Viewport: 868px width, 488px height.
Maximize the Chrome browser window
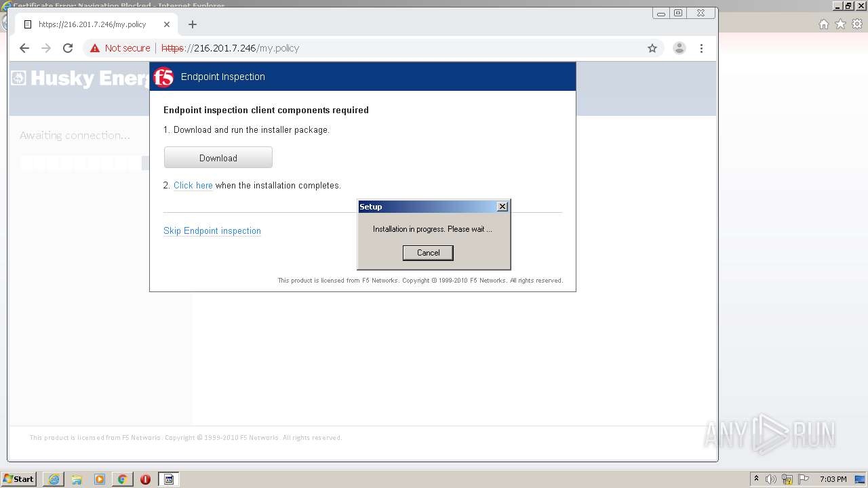point(678,13)
